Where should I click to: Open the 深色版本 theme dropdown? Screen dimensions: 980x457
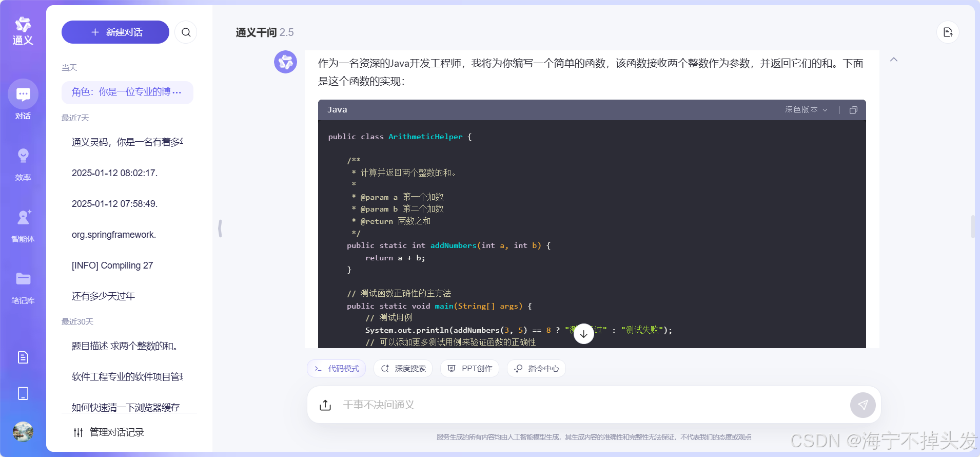pos(806,110)
